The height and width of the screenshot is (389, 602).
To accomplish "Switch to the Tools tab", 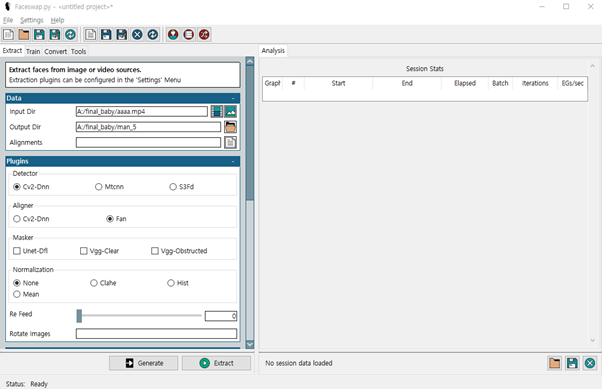I will (x=78, y=51).
